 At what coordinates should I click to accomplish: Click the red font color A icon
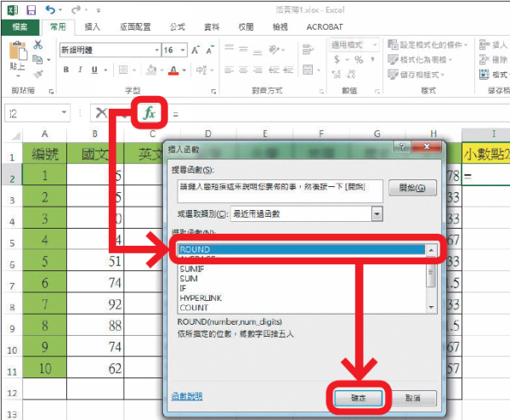point(173,70)
